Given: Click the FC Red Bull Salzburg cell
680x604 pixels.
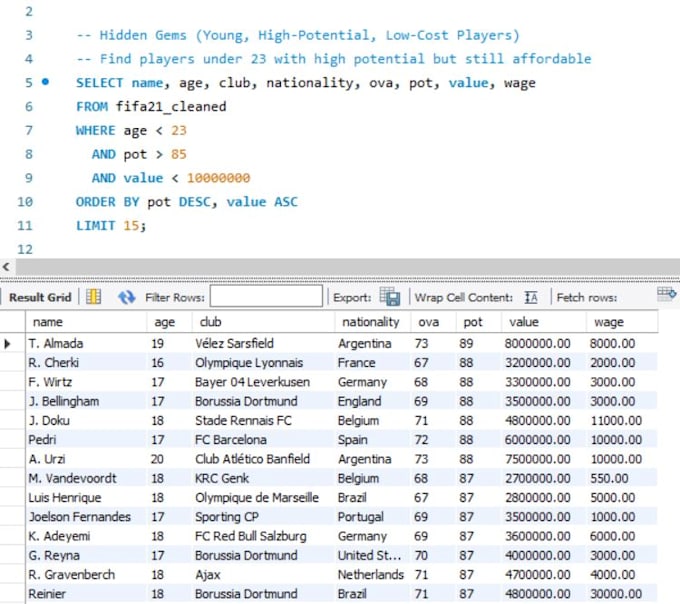Looking at the screenshot, I should pos(263,536).
